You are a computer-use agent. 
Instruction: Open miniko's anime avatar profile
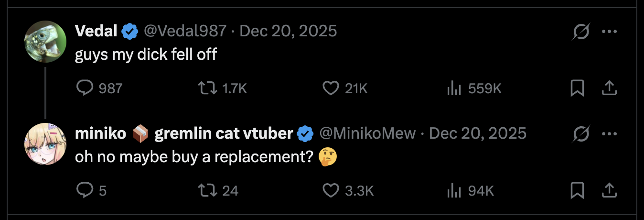pos(45,143)
